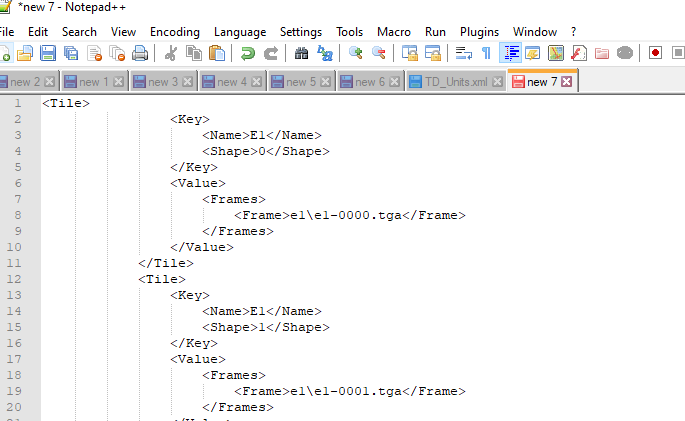Open Find using the binoculars icon

click(301, 53)
